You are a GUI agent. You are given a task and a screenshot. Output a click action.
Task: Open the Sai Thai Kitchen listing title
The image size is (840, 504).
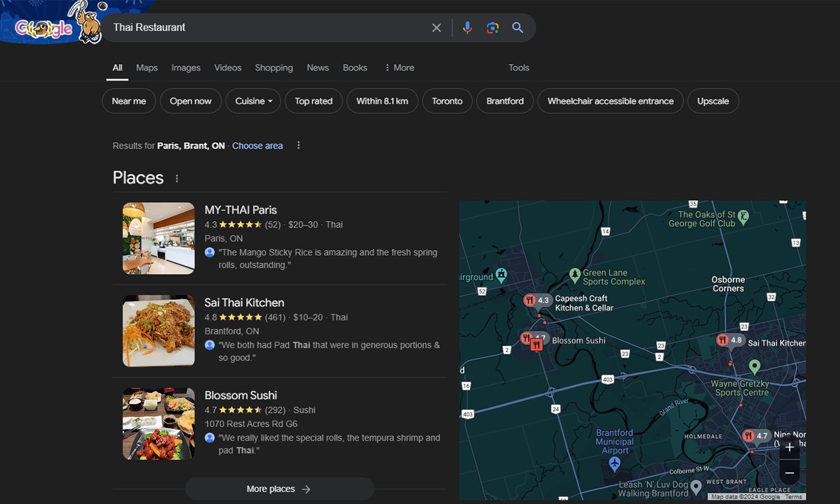coord(244,302)
